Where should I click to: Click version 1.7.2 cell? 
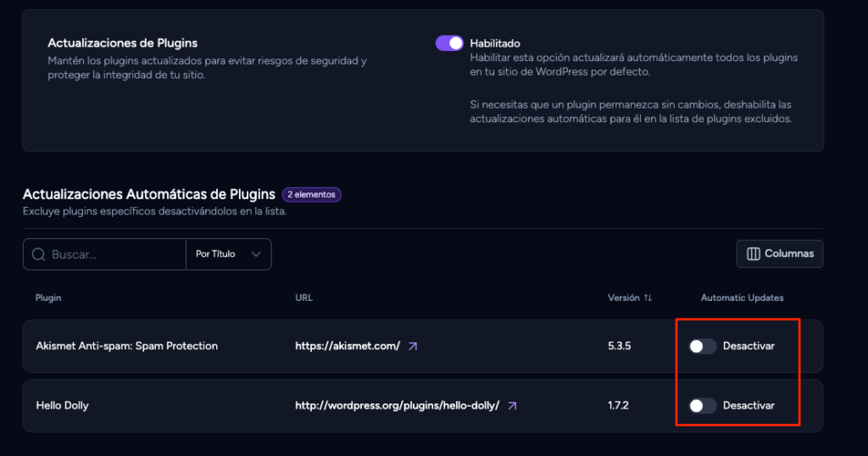click(618, 406)
